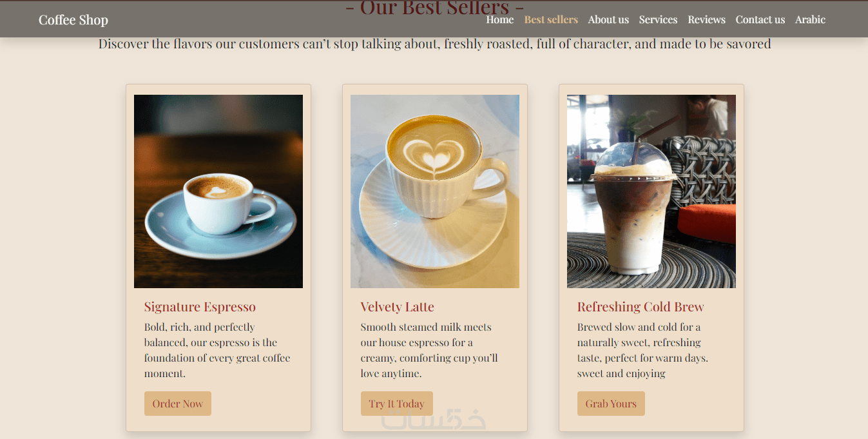Select the heart latte art photo

[x=435, y=191]
